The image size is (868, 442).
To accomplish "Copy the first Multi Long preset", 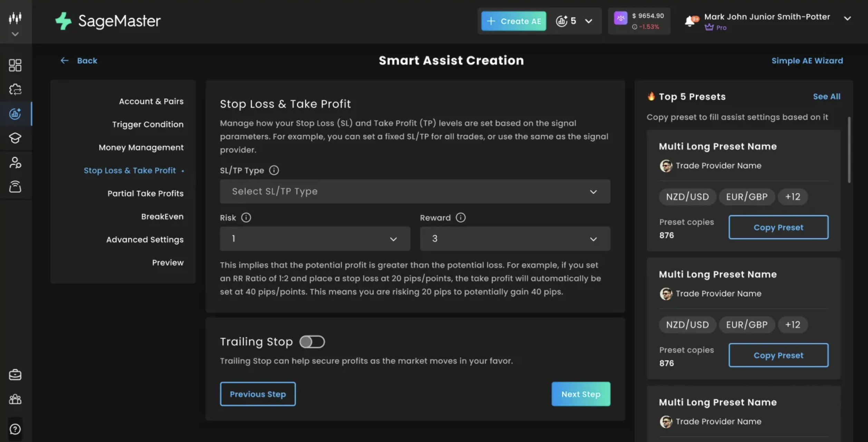I will pos(778,227).
